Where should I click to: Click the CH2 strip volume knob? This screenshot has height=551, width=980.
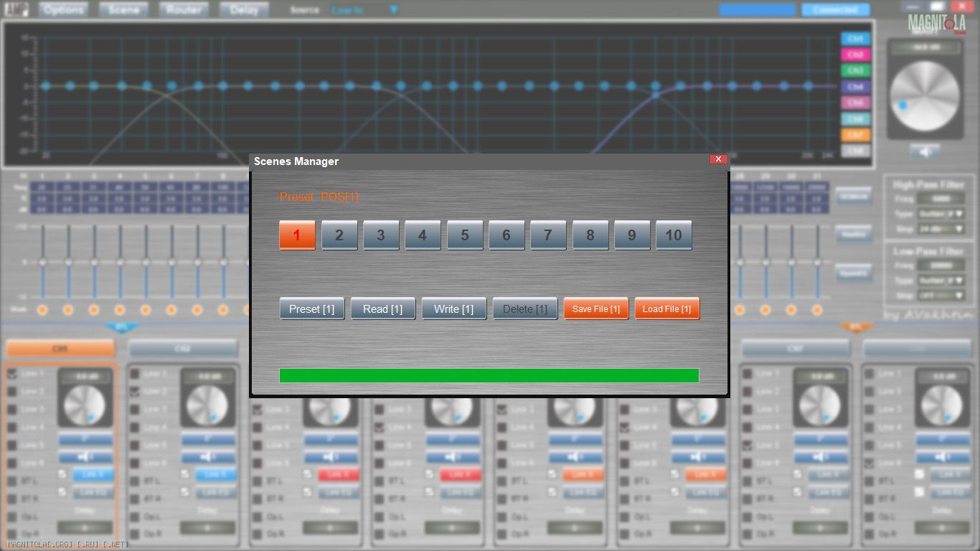(x=207, y=406)
